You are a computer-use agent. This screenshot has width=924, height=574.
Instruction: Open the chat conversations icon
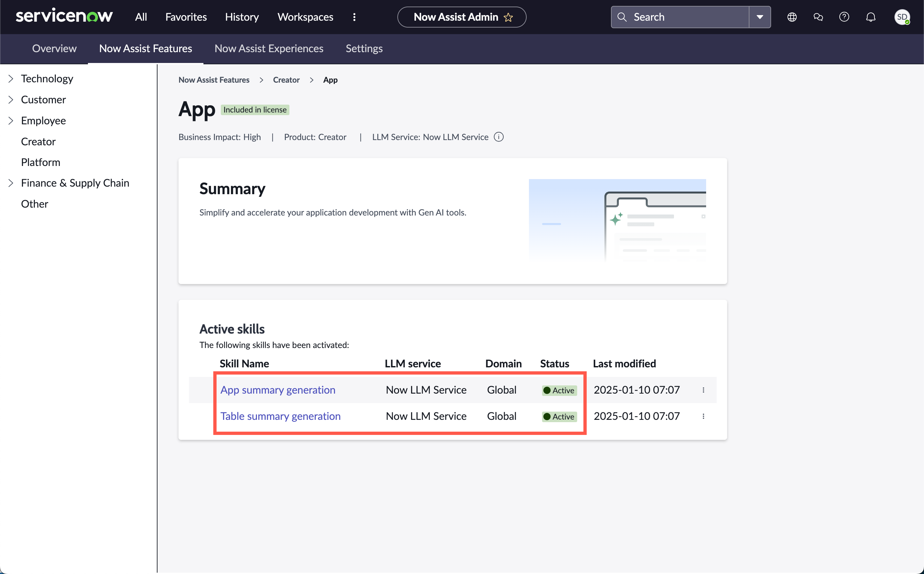click(818, 17)
